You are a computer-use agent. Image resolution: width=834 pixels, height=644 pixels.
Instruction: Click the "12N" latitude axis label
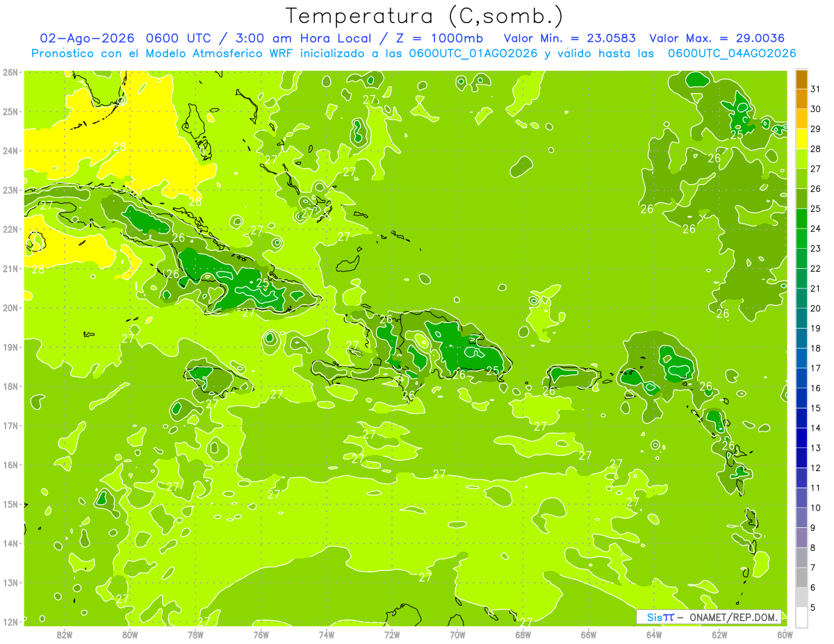pyautogui.click(x=10, y=622)
